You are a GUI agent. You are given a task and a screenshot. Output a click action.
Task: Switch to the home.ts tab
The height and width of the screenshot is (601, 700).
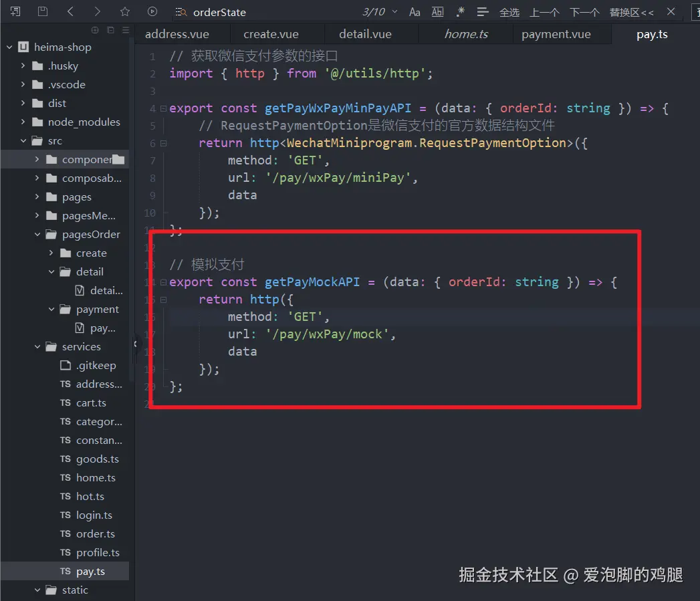coord(466,34)
